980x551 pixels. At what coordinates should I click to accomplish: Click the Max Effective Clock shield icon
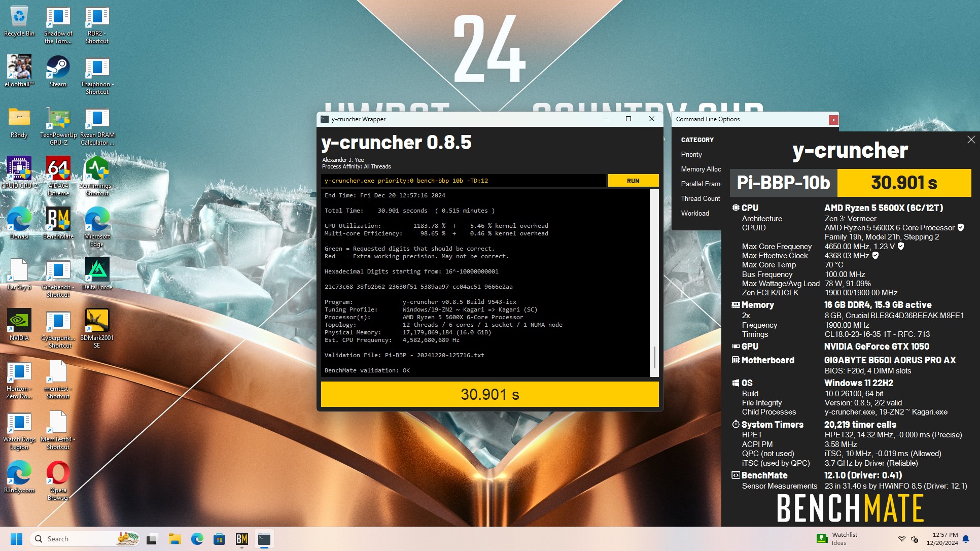tap(876, 256)
